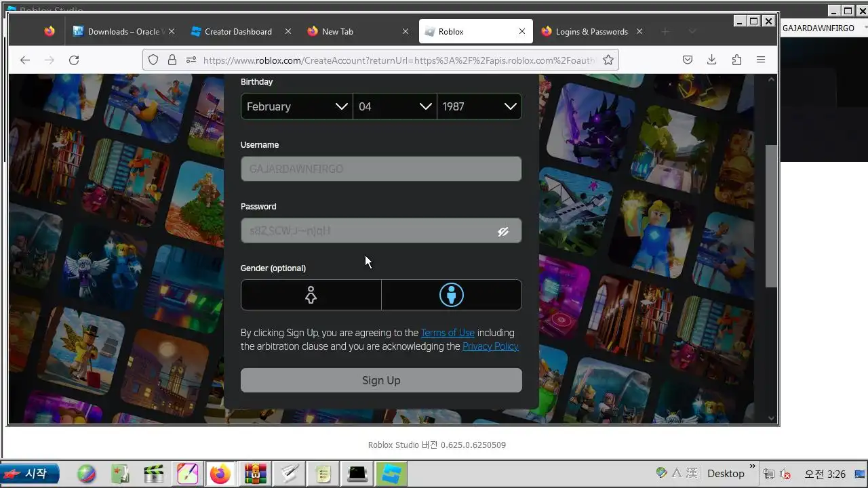Click GAJARDAWNFIRGO text in background window
868x488 pixels.
click(x=818, y=28)
